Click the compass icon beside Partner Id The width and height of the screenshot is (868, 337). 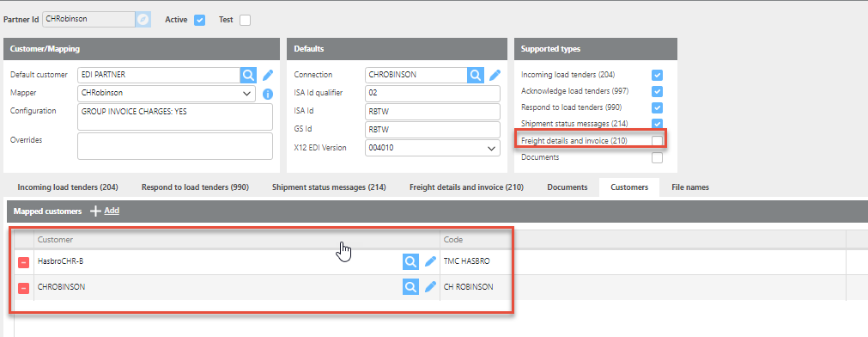pos(143,20)
